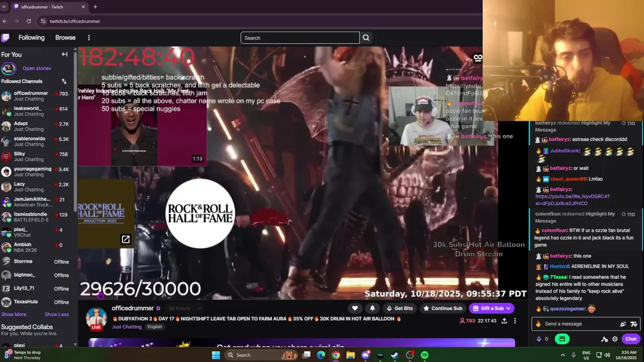Open the browser tab list dropdown
The height and width of the screenshot is (362, 644).
pyautogui.click(x=5, y=7)
